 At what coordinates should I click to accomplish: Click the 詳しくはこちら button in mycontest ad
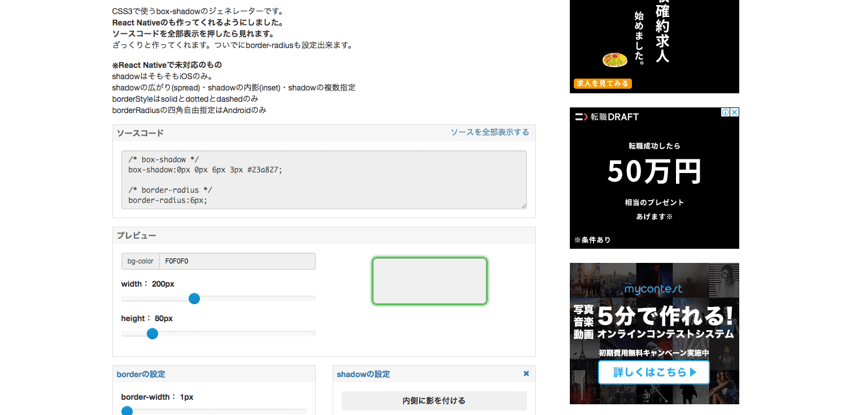tap(653, 372)
